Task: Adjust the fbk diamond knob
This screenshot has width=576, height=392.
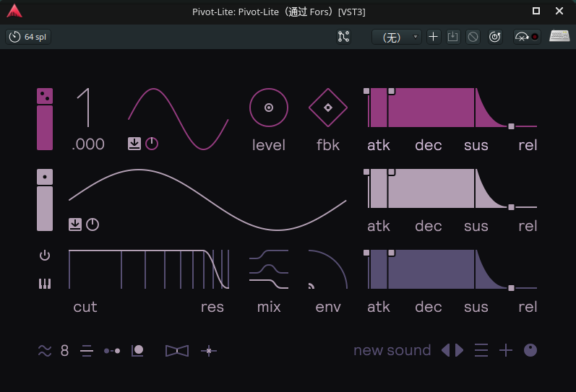Action: (328, 108)
